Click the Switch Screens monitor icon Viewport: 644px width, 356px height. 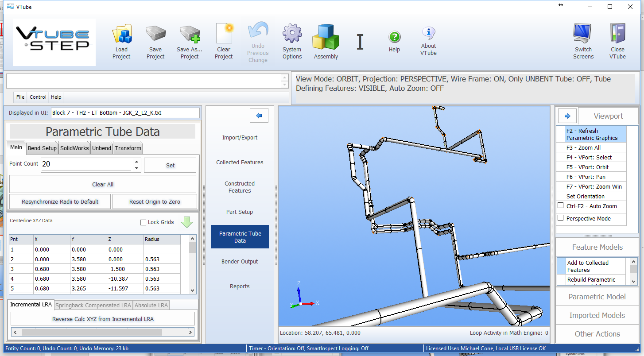click(583, 35)
